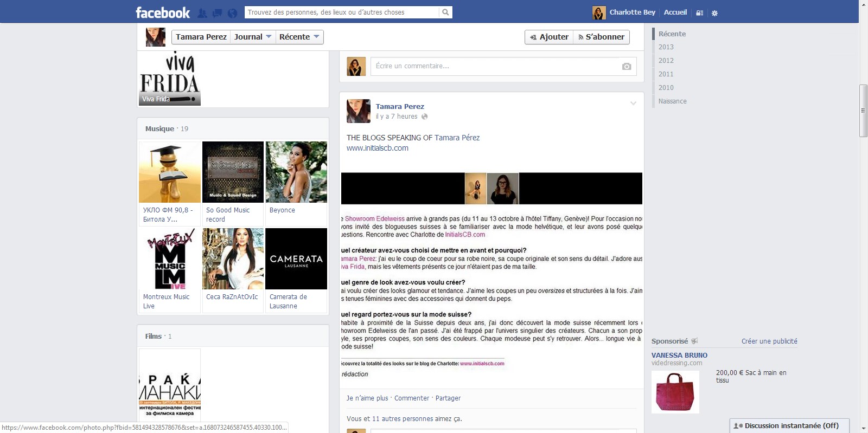868x433 pixels.
Task: Click the megaphone icon beside Sponsorisé
Action: (694, 341)
